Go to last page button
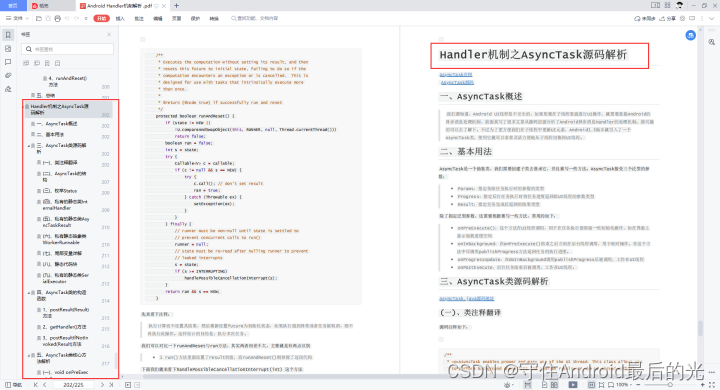Viewport: 720px width, 390px height. coord(111,385)
